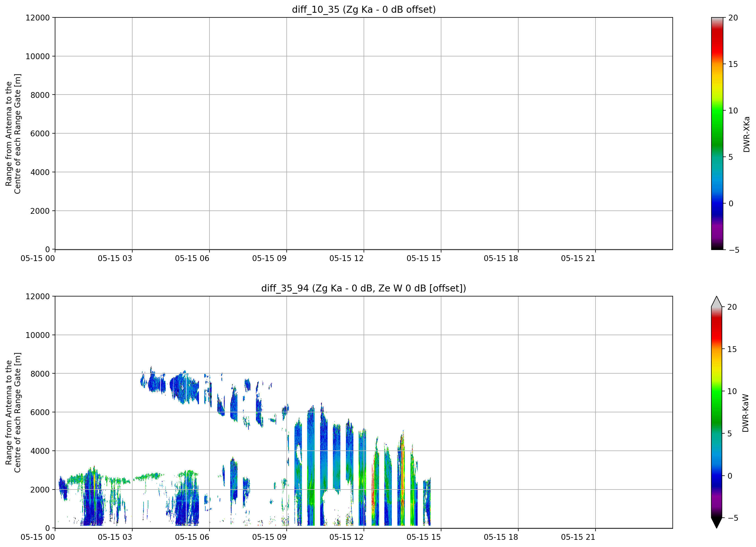Click the "05-15 15" tick under the diff_35_94 plot

coord(424,537)
